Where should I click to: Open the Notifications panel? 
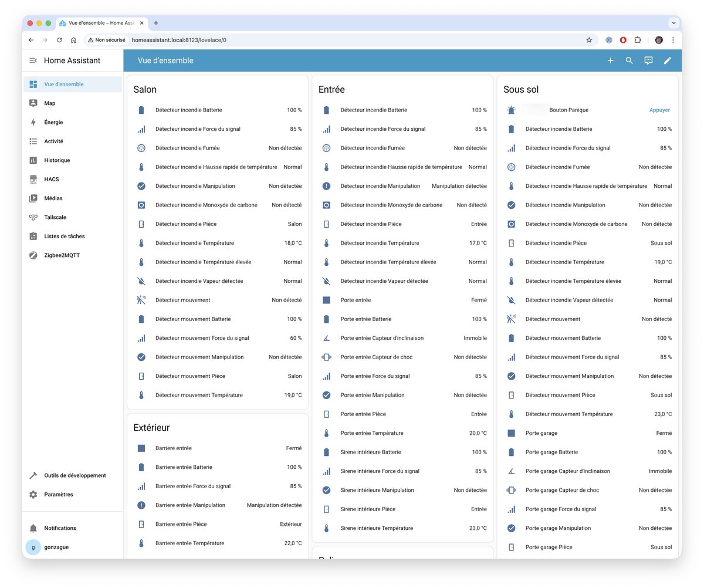pyautogui.click(x=73, y=528)
